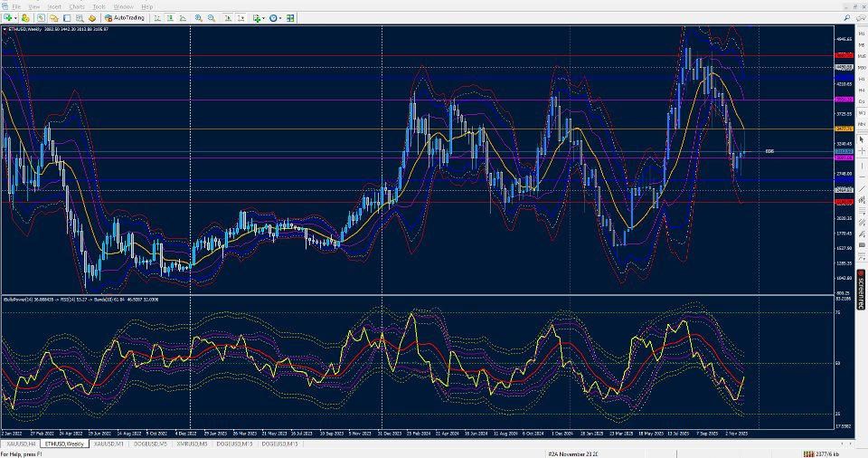
Task: Toggle the Data Window folder icon
Action: (x=54, y=18)
